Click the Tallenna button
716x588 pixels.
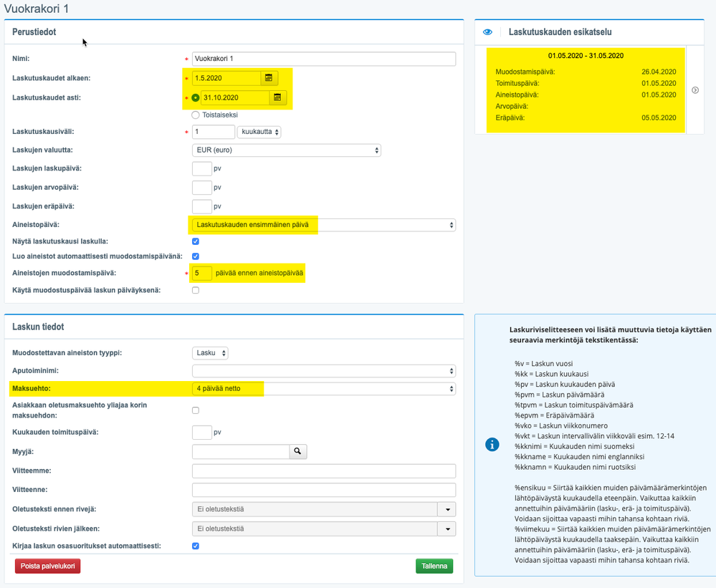434,566
